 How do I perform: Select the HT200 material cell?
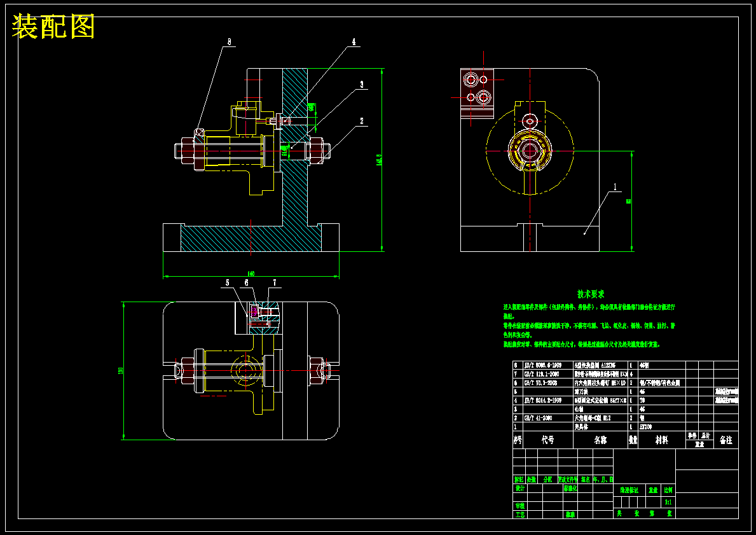coord(645,427)
